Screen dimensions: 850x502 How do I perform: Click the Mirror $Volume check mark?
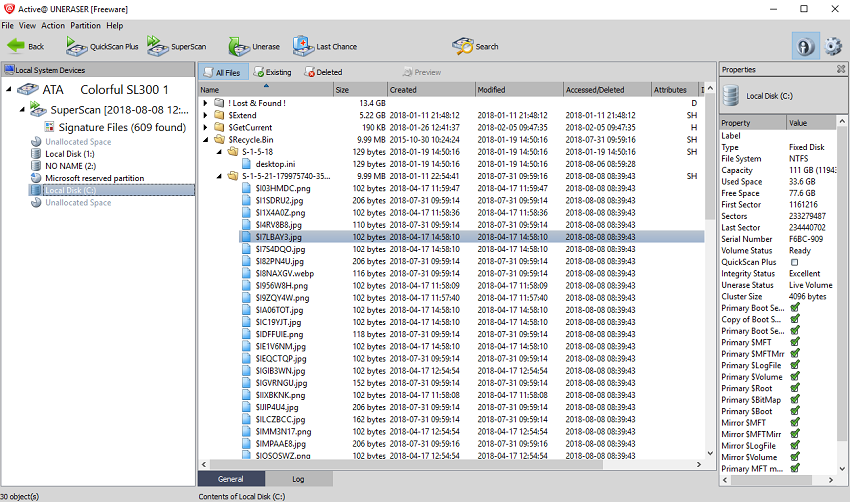(x=795, y=457)
